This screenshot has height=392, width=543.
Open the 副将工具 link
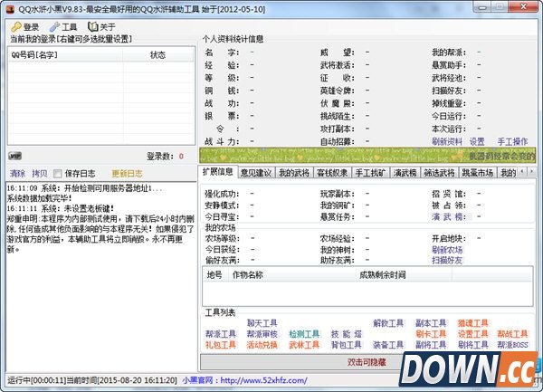pyautogui.click(x=431, y=345)
